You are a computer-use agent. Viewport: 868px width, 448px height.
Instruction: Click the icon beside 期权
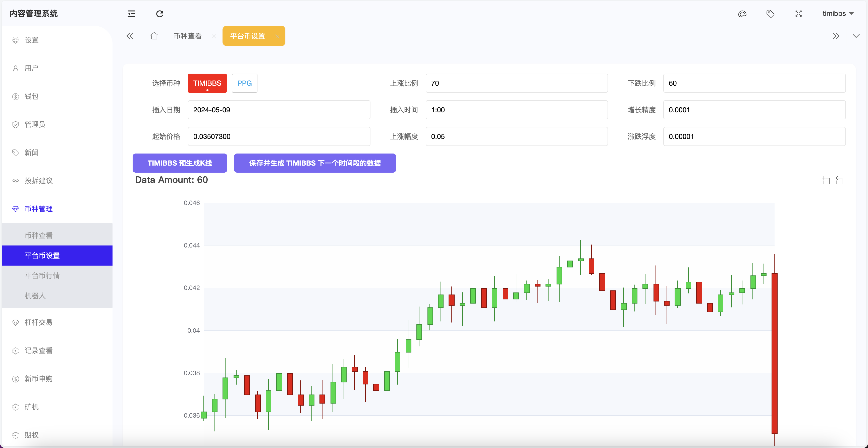coord(16,435)
